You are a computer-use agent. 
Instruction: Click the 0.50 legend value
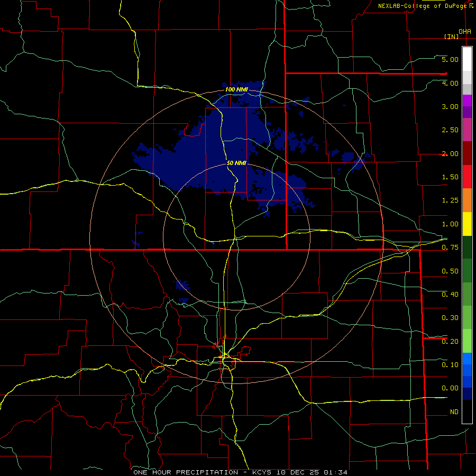[450, 271]
